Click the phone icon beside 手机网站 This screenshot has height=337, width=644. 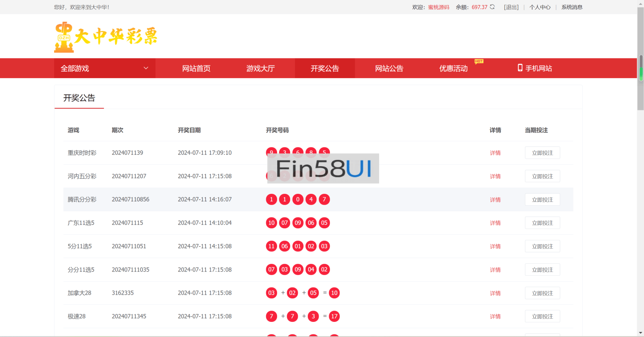(520, 68)
